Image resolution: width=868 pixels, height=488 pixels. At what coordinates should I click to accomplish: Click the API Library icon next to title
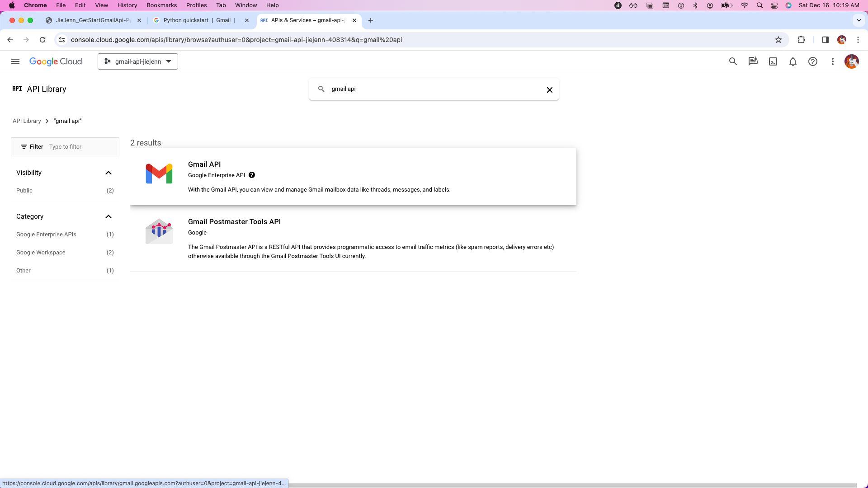pyautogui.click(x=17, y=89)
